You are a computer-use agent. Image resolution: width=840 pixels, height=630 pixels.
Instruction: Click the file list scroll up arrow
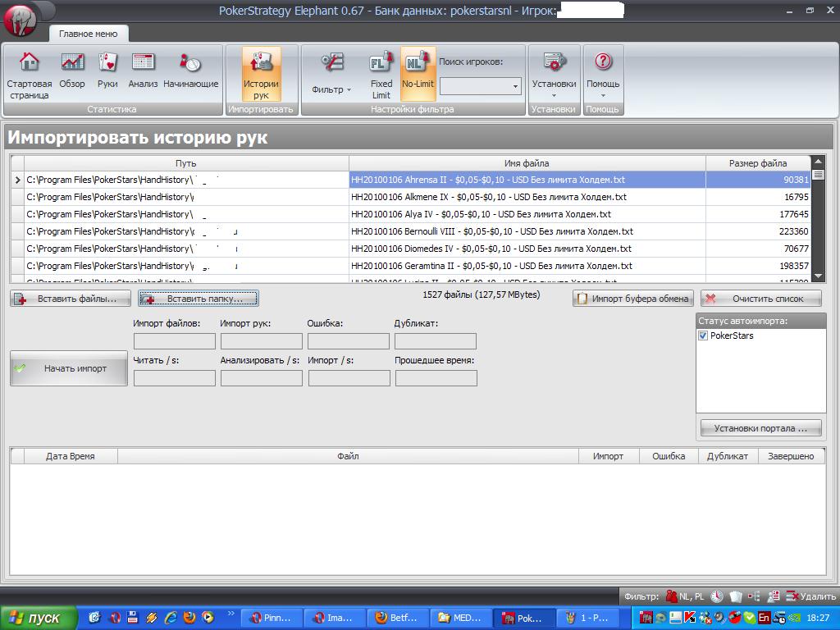[x=818, y=161]
